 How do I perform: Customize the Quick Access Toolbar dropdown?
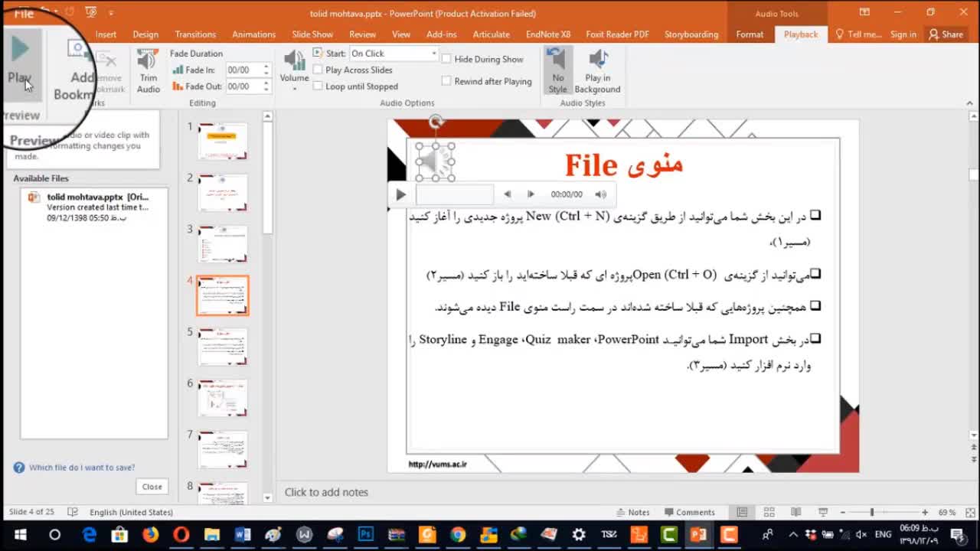[111, 13]
